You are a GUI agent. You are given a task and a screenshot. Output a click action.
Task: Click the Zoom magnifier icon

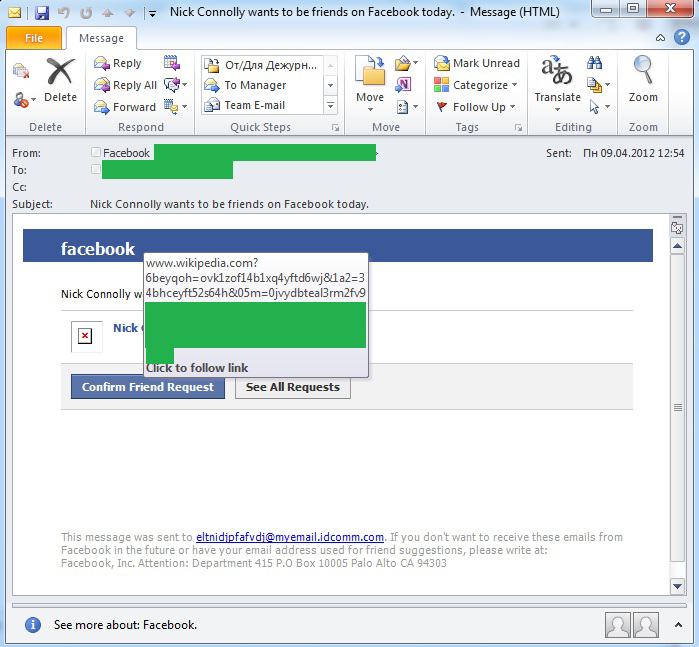point(643,70)
